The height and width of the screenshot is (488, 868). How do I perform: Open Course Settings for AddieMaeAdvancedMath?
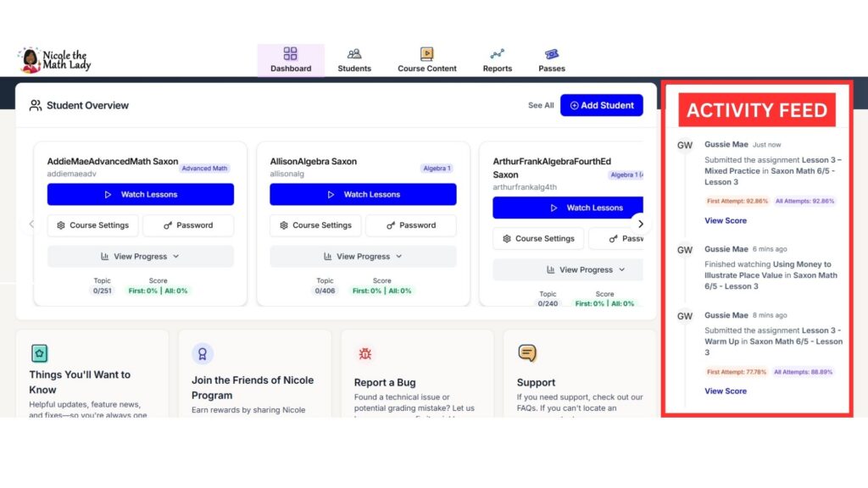(93, 225)
